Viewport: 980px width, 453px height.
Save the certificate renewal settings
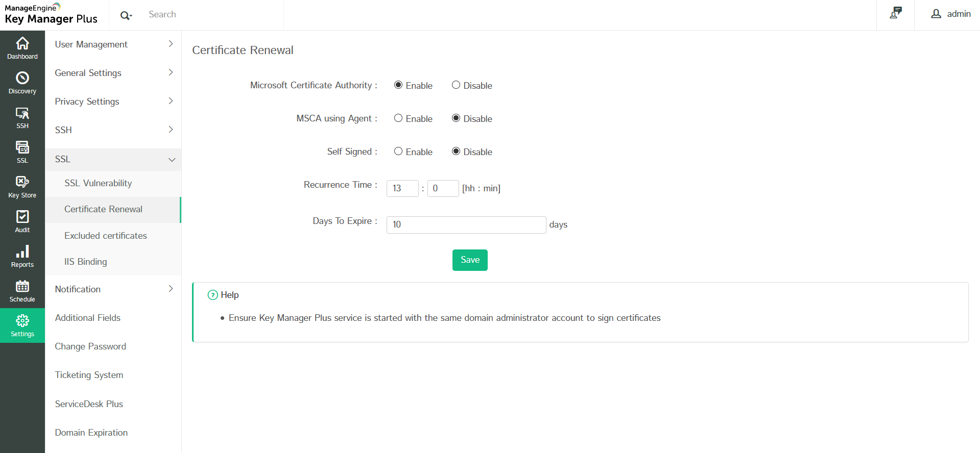(470, 260)
